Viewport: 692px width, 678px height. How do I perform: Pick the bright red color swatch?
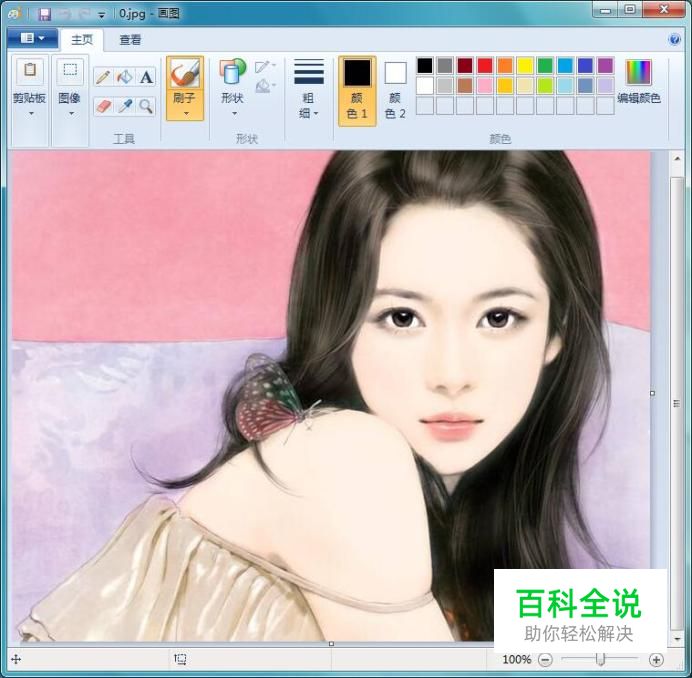click(485, 65)
